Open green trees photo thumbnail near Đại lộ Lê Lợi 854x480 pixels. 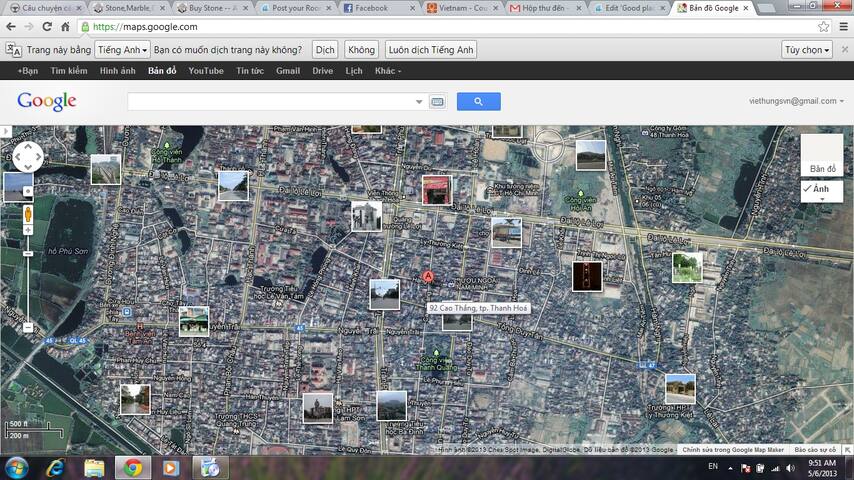[x=687, y=268]
